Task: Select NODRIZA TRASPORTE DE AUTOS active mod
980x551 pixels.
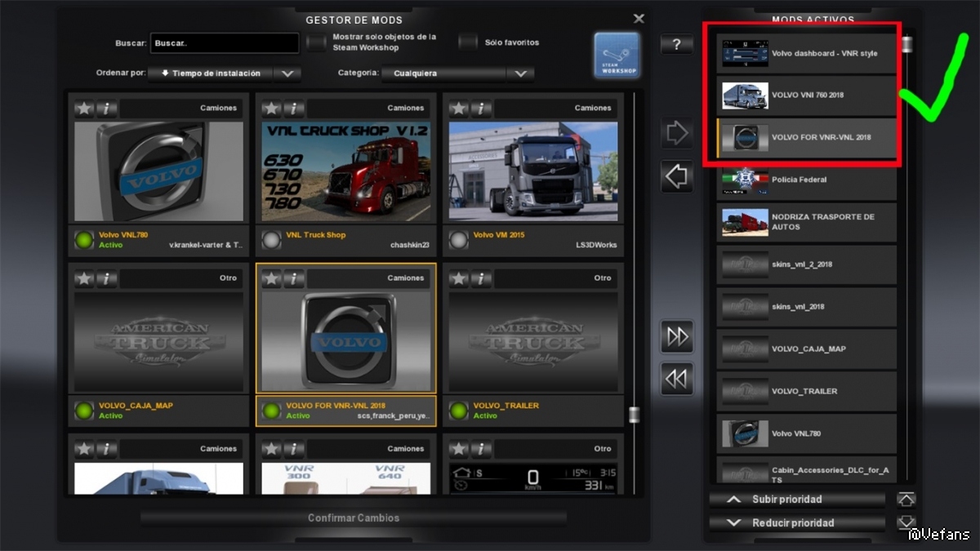Action: click(807, 222)
